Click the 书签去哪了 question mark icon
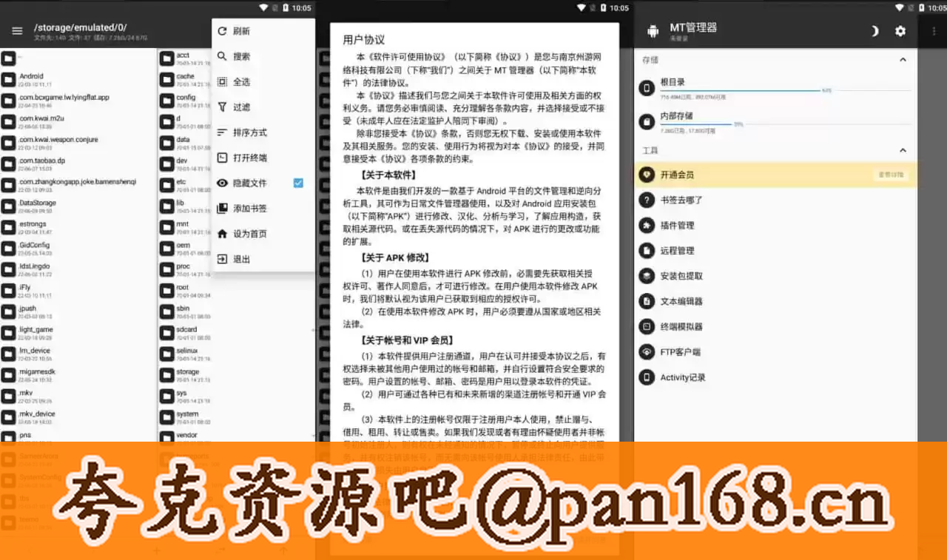 pos(647,200)
